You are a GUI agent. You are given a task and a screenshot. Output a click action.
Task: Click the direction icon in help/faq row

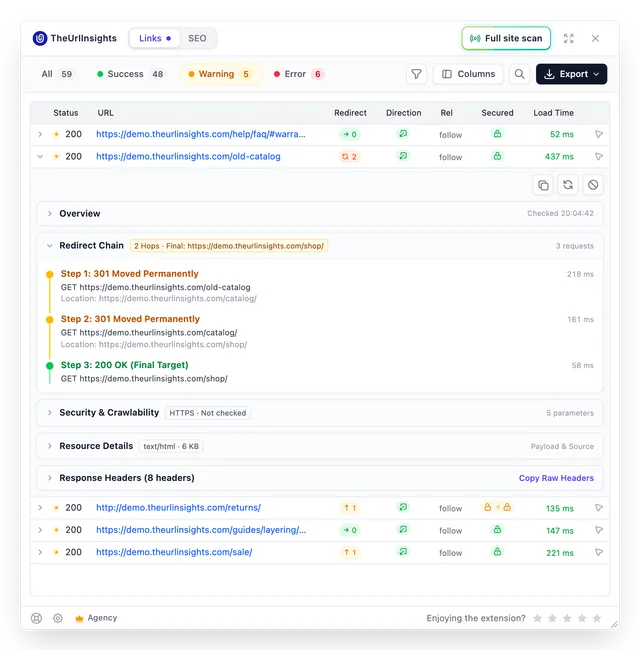[403, 134]
